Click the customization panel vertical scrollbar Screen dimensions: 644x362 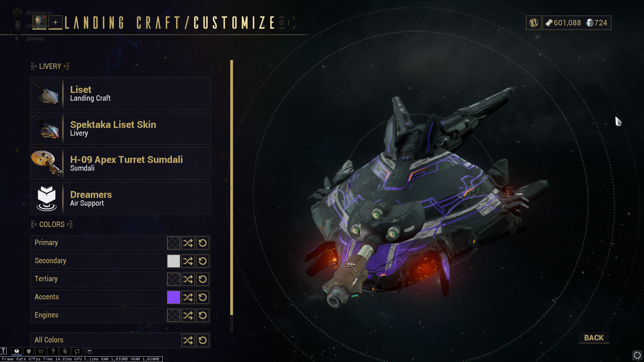point(231,188)
